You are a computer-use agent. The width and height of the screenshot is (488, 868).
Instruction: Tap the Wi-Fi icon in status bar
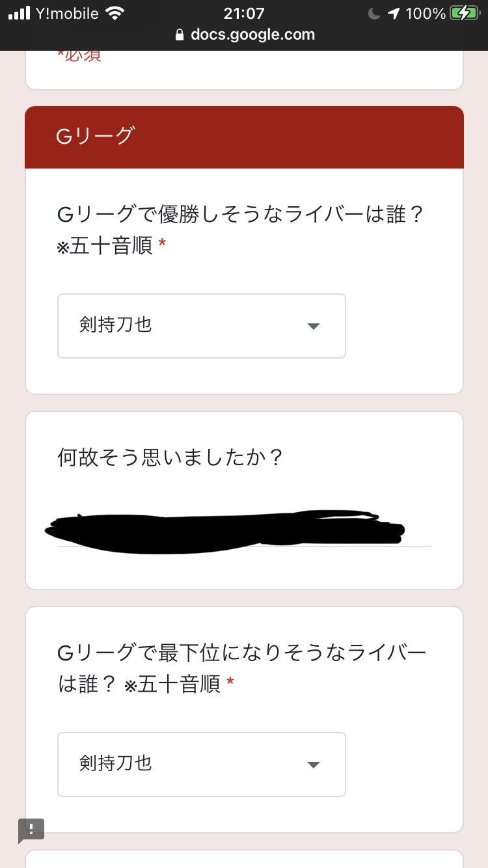point(115,14)
